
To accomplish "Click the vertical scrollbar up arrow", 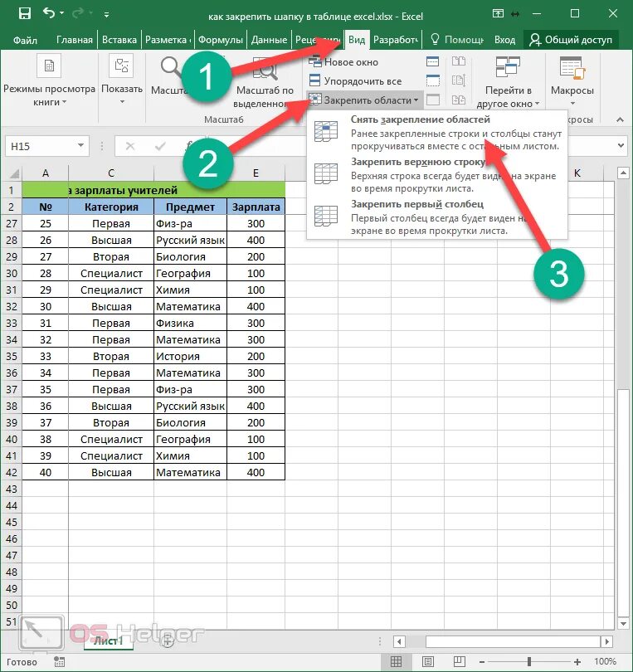I will tap(622, 173).
